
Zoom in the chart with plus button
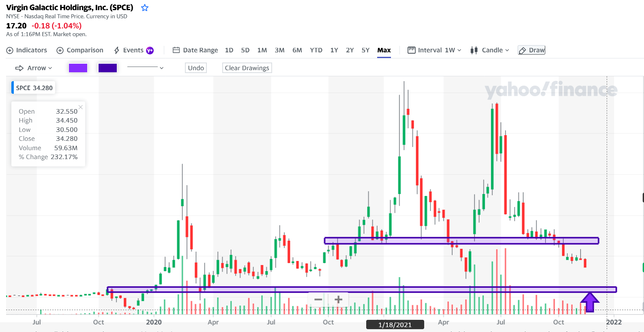(x=339, y=300)
